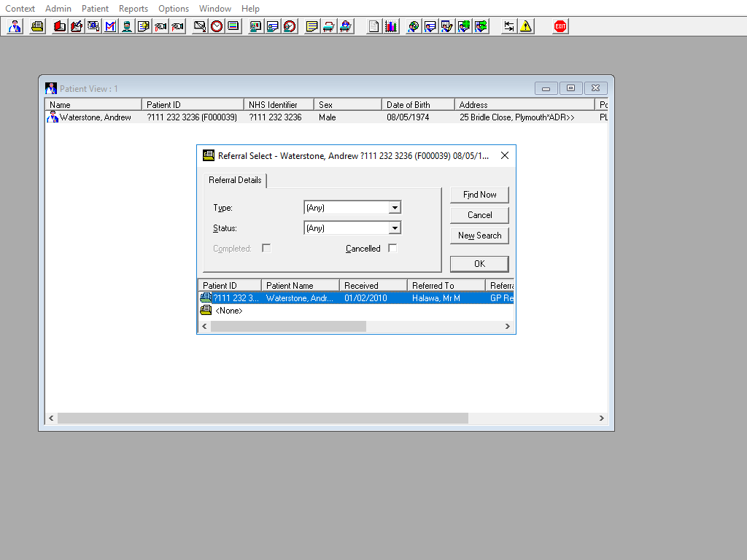Open the Options menu
Viewport: 747px width, 560px height.
click(174, 9)
